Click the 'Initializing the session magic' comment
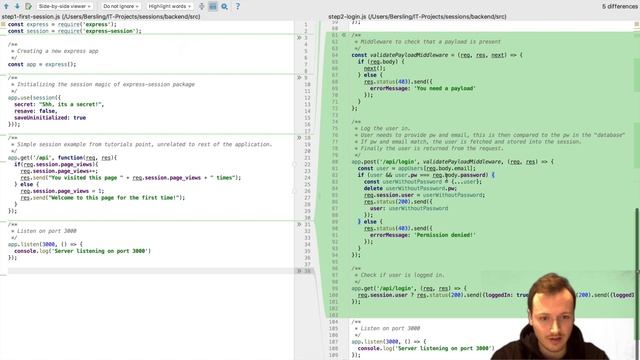Image resolution: width=640 pixels, height=360 pixels. [103, 84]
